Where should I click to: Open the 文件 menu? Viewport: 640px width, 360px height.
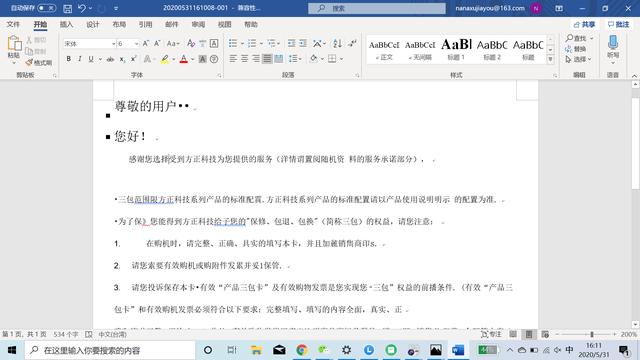coord(13,24)
